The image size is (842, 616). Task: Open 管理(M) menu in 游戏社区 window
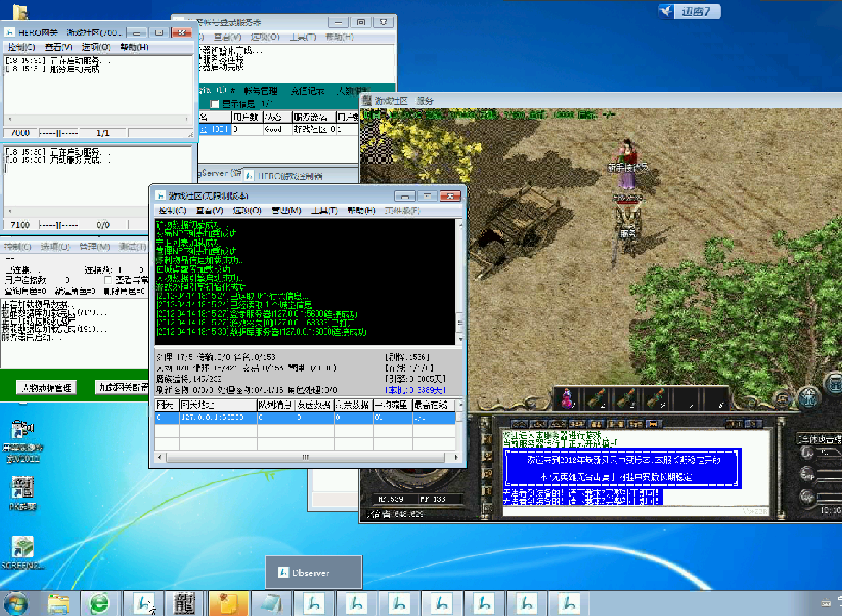tap(286, 210)
